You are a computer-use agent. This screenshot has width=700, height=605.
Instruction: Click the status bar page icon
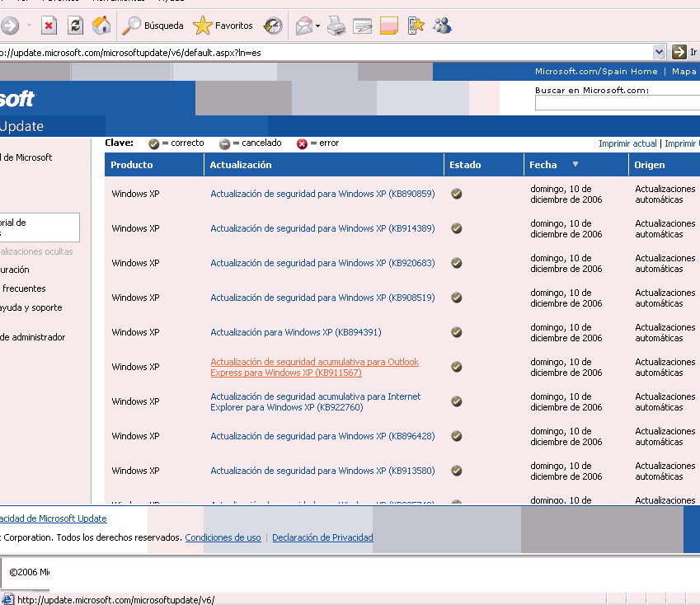click(7, 599)
